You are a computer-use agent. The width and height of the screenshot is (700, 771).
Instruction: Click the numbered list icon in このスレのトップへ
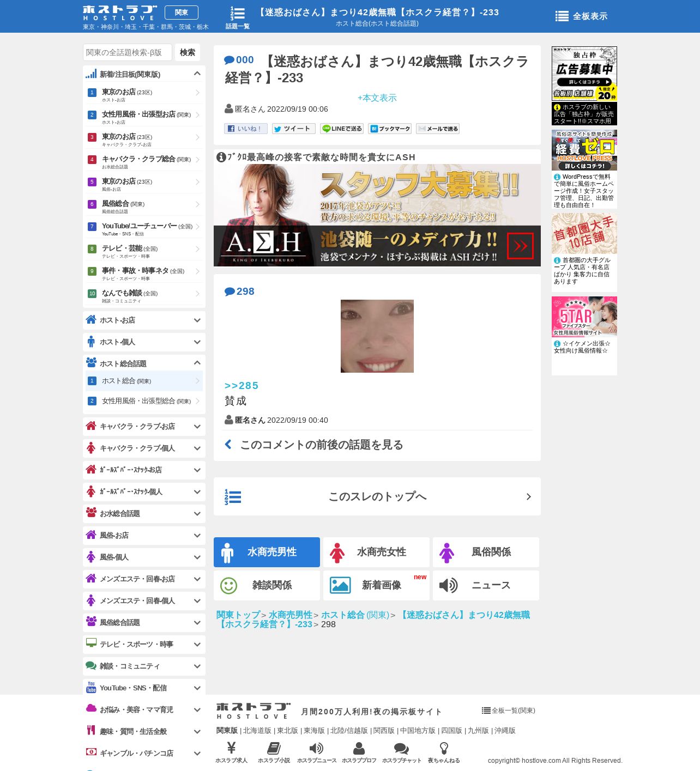(233, 497)
